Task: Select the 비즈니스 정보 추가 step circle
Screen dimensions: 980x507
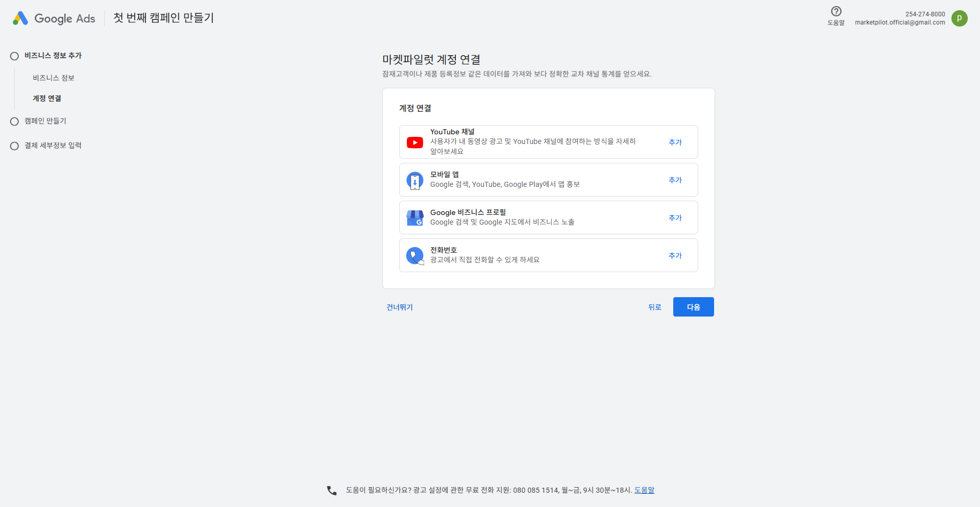Action: point(14,56)
